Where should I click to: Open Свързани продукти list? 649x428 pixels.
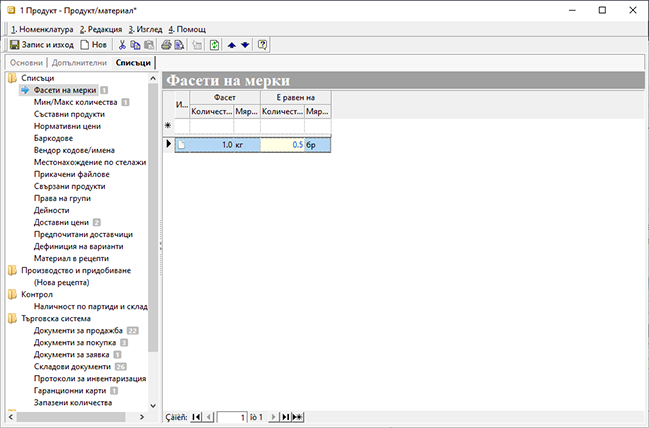pyautogui.click(x=70, y=186)
